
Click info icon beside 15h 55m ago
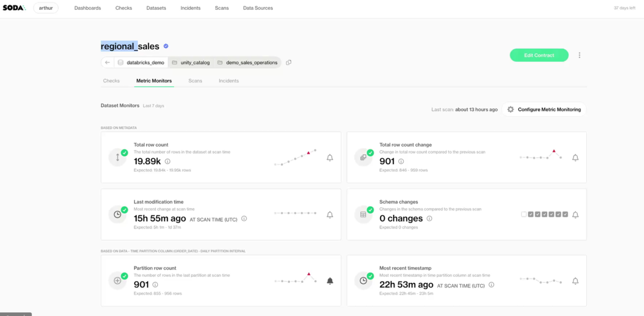[244, 218]
